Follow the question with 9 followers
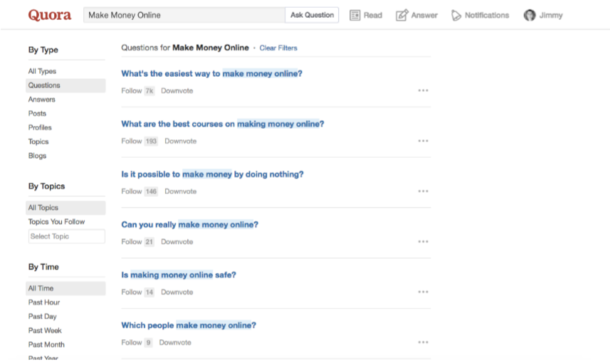The width and height of the screenshot is (610, 364). pyautogui.click(x=132, y=342)
